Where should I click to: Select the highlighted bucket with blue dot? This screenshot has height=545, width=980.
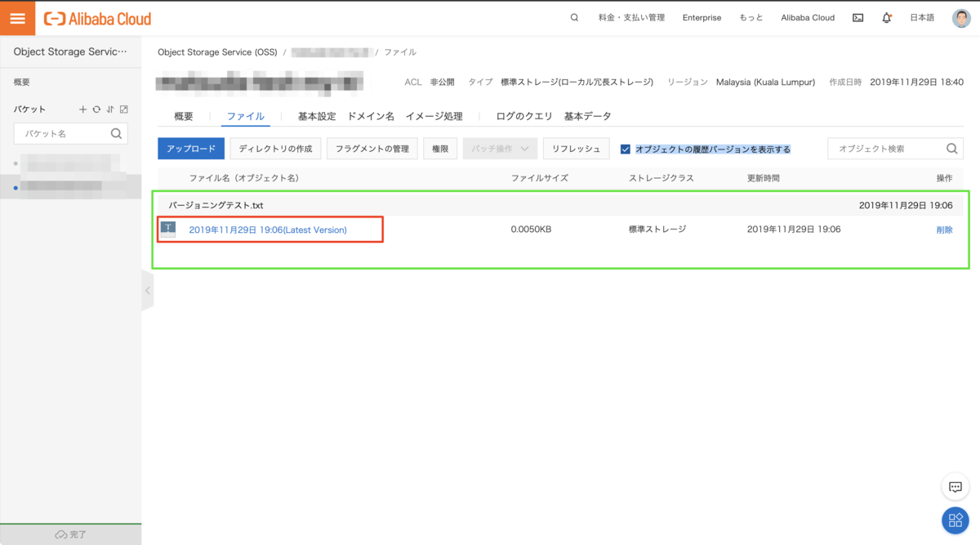point(70,187)
